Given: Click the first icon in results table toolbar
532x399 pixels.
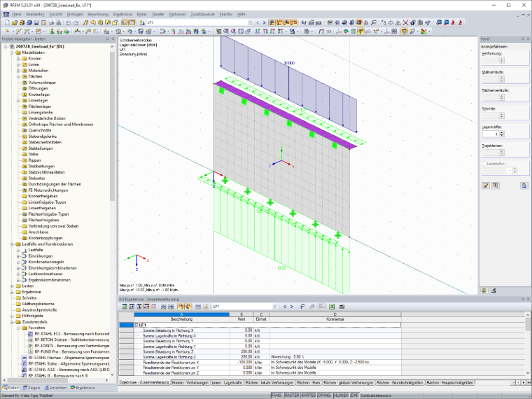Looking at the screenshot, I should click(x=125, y=307).
